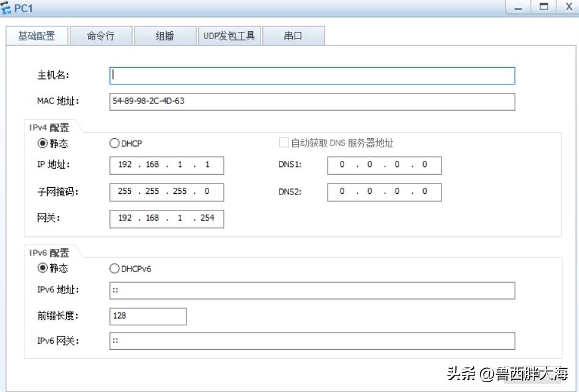This screenshot has width=579, height=392.
Task: Click the PC1 app icon in title bar
Action: (6, 9)
